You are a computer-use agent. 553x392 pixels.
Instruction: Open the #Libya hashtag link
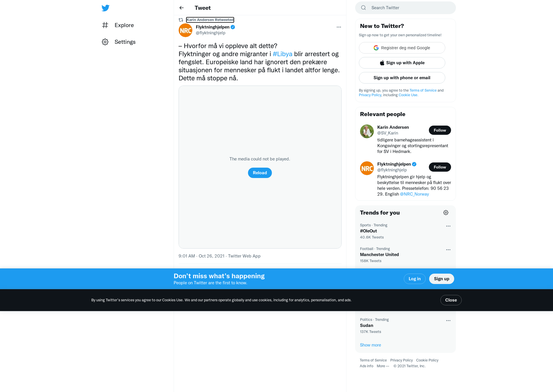point(283,54)
